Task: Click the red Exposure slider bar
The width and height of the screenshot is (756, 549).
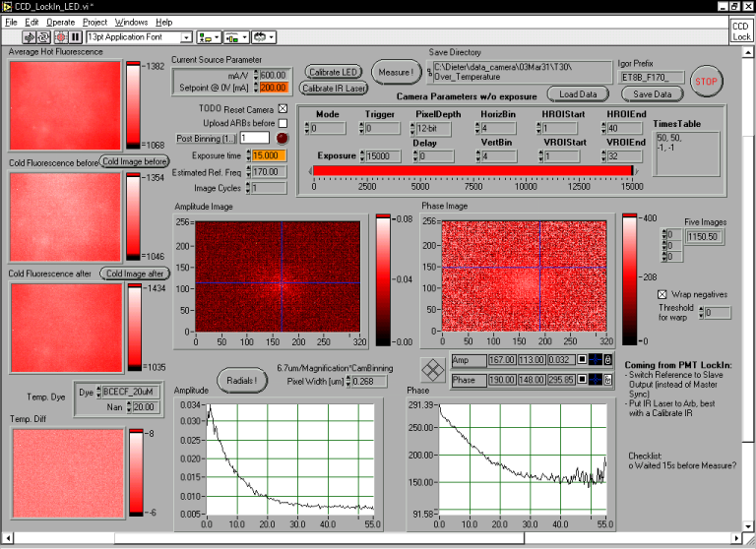Action: [x=472, y=171]
